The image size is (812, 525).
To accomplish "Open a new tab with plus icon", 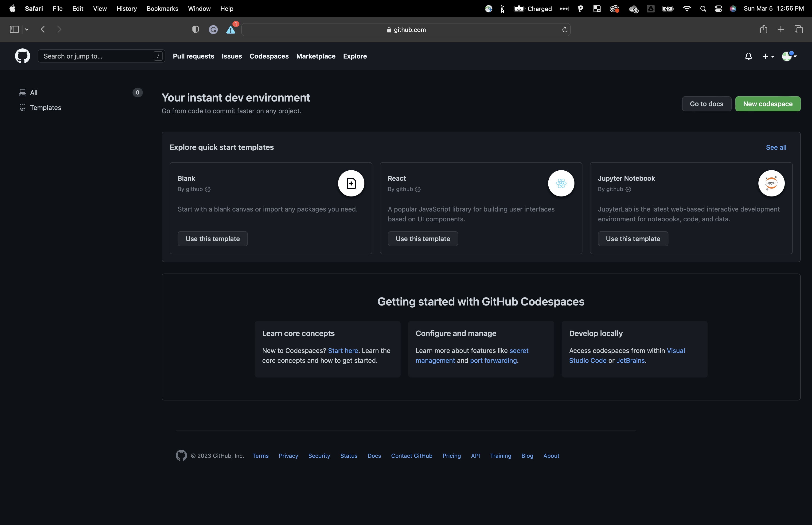I will coord(781,30).
